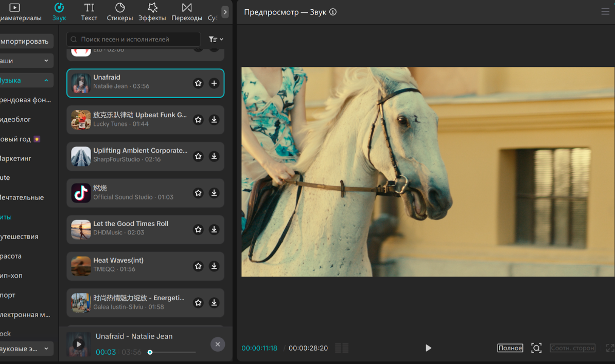This screenshot has height=364, width=615.
Task: Star the Uplifting Ambient Corporate track
Action: tap(198, 156)
